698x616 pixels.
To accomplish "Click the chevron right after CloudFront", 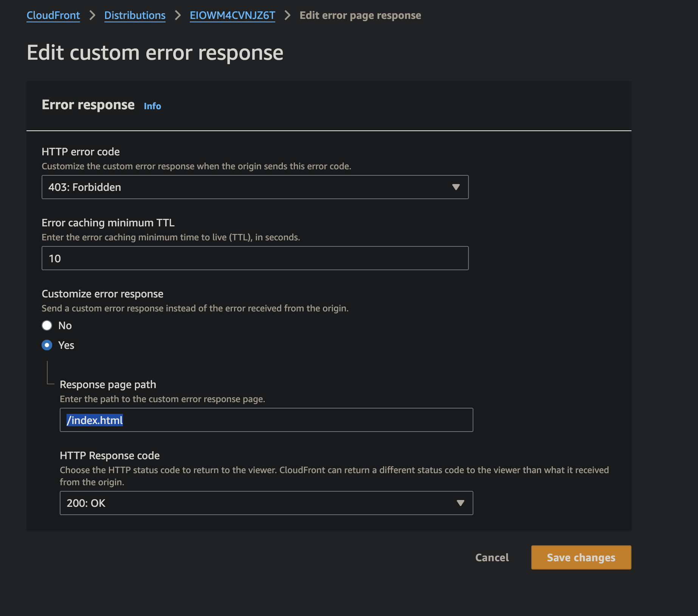I will [x=92, y=15].
